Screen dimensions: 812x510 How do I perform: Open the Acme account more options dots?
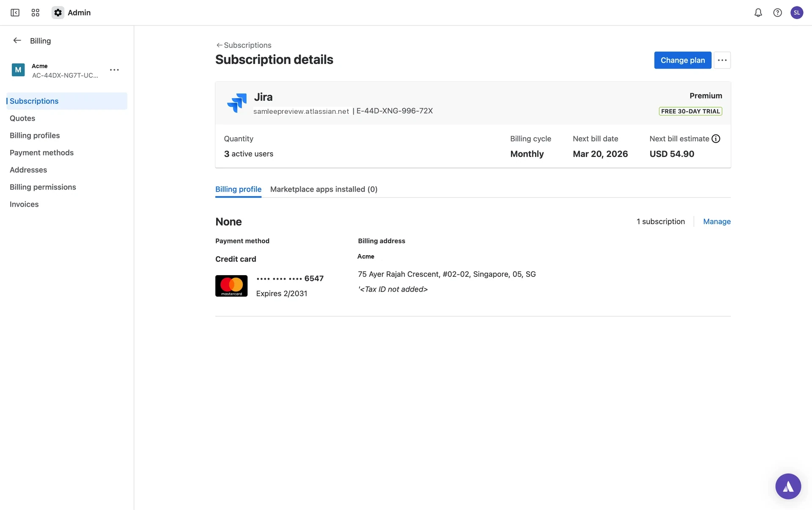(114, 70)
